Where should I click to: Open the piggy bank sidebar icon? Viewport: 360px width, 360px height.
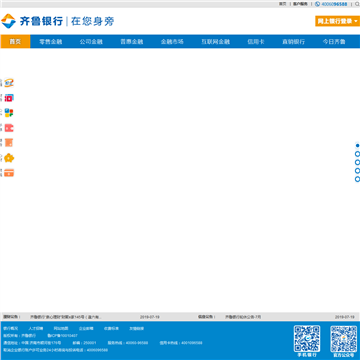tap(9, 158)
